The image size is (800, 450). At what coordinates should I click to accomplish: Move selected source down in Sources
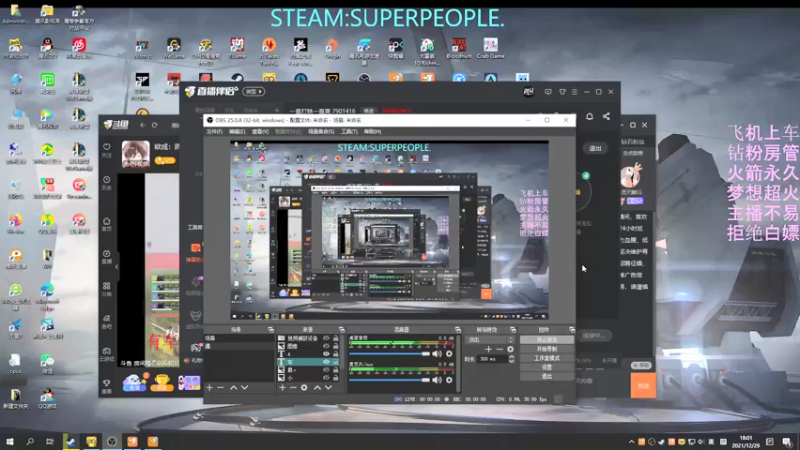tap(329, 388)
